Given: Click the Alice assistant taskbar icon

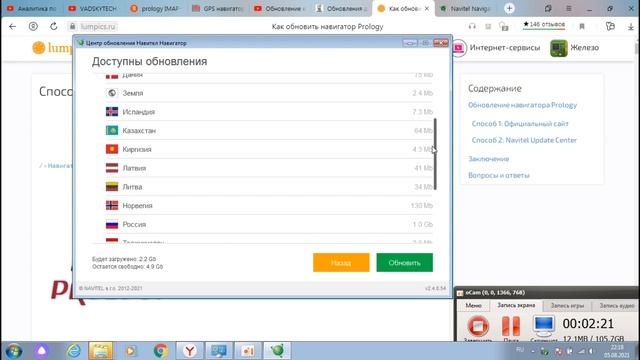Looking at the screenshot, I should tap(42, 351).
